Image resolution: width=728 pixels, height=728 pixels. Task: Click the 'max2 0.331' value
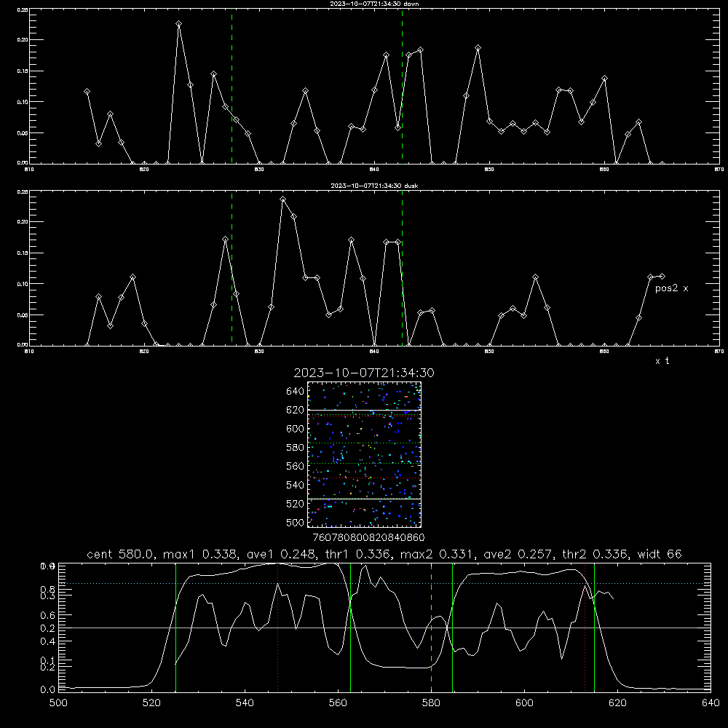[x=435, y=554]
